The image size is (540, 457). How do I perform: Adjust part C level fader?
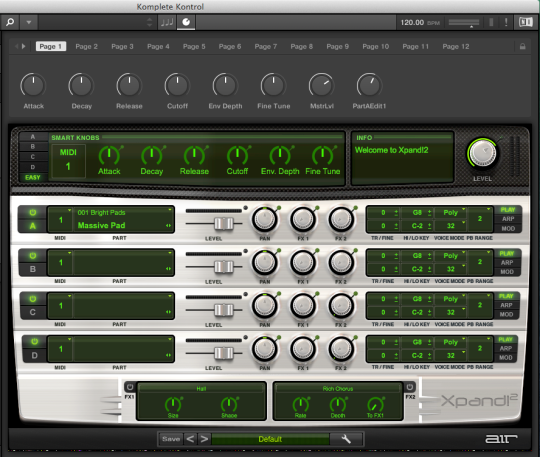pos(224,310)
